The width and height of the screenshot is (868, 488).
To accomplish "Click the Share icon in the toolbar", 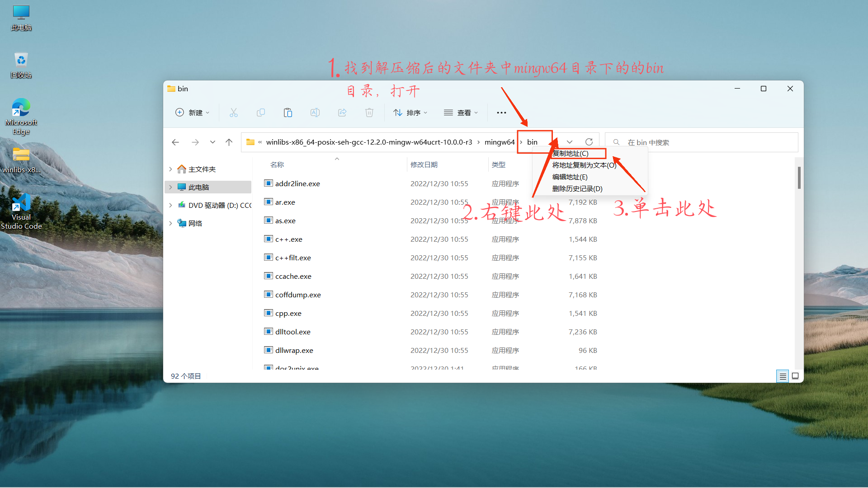I will tap(342, 113).
